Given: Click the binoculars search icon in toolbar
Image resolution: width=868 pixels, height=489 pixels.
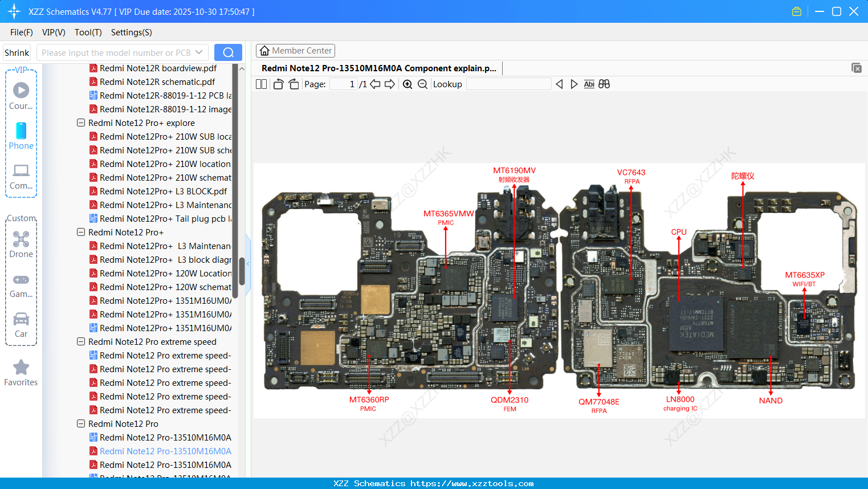Looking at the screenshot, I should pyautogui.click(x=604, y=84).
